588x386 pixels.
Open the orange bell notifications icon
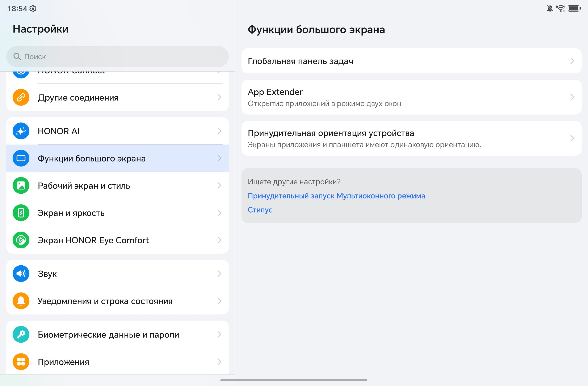[x=21, y=301]
